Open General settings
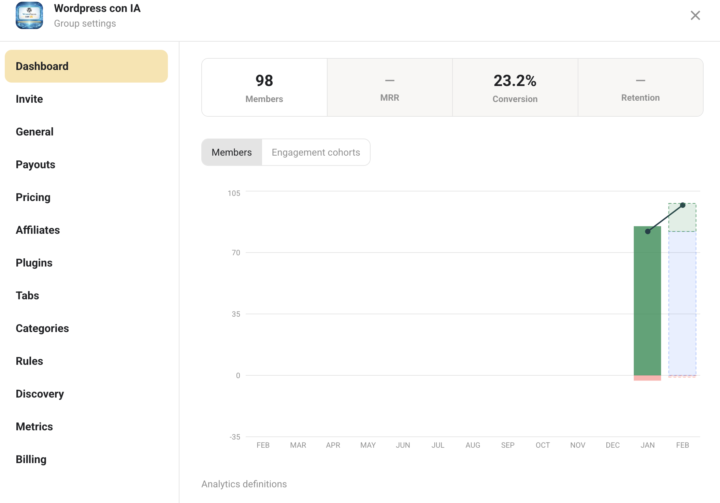This screenshot has height=503, width=720. [x=34, y=132]
